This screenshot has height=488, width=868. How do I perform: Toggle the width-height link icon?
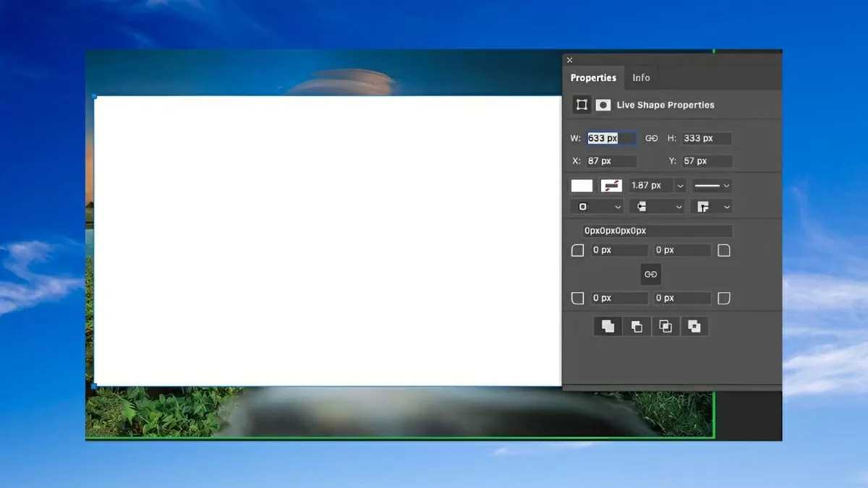click(651, 138)
